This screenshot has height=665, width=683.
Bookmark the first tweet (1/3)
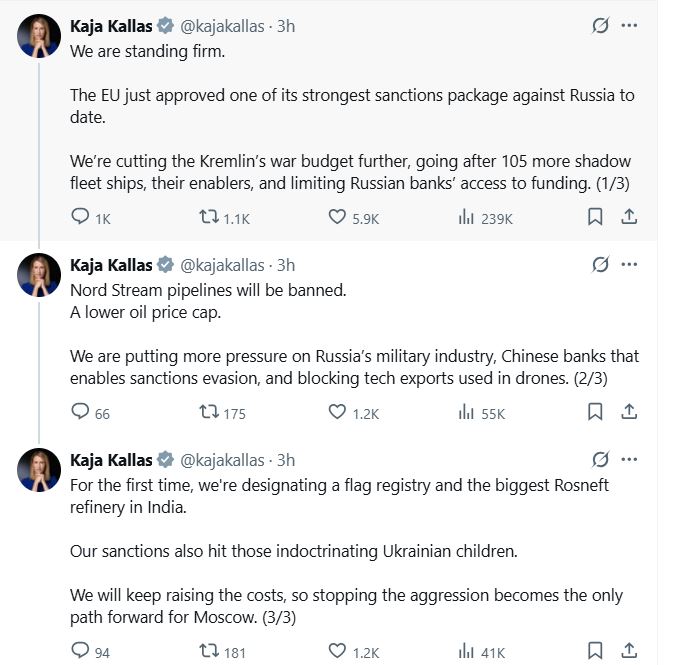(594, 216)
